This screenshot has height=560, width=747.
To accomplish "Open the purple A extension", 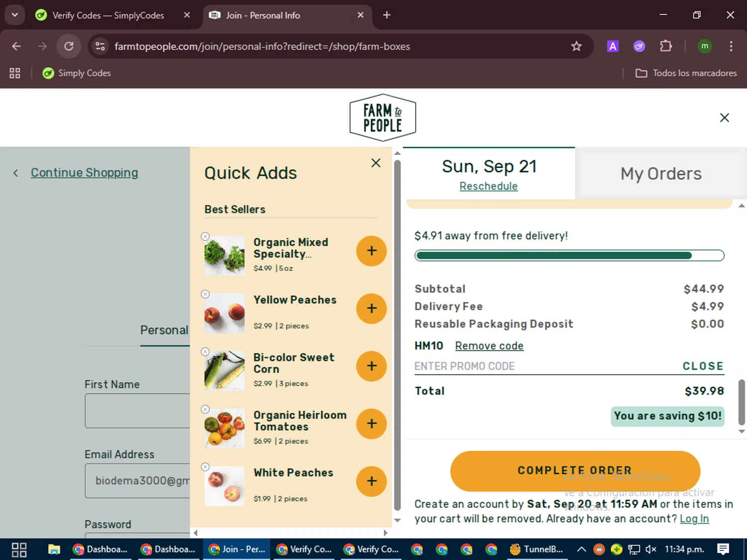I will 613,46.
